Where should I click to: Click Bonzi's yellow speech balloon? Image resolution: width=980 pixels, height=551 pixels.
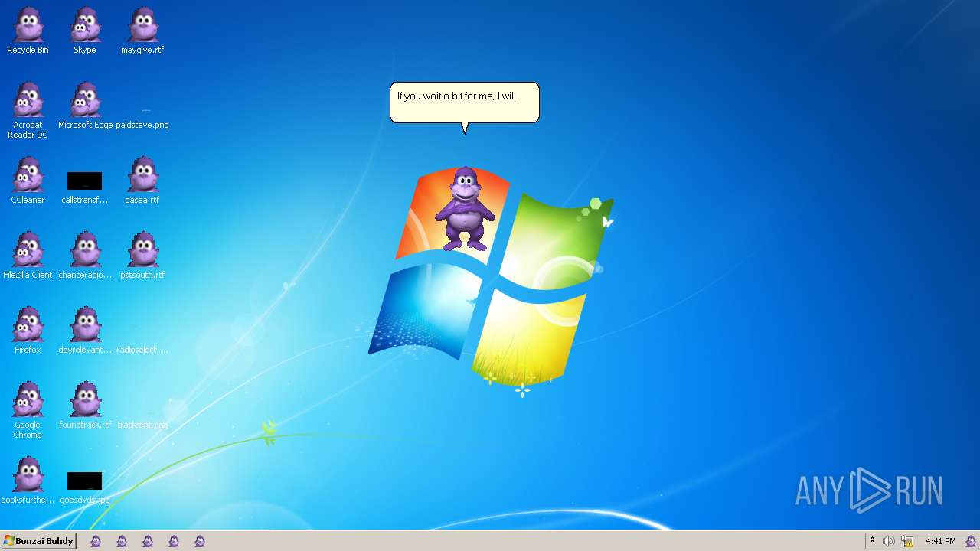tap(465, 103)
